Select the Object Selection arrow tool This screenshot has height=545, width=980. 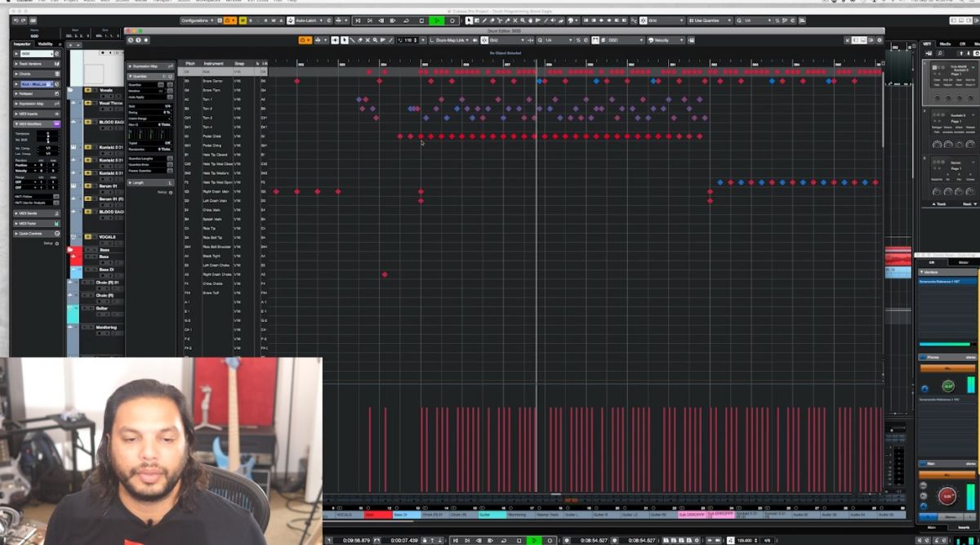tap(335, 39)
